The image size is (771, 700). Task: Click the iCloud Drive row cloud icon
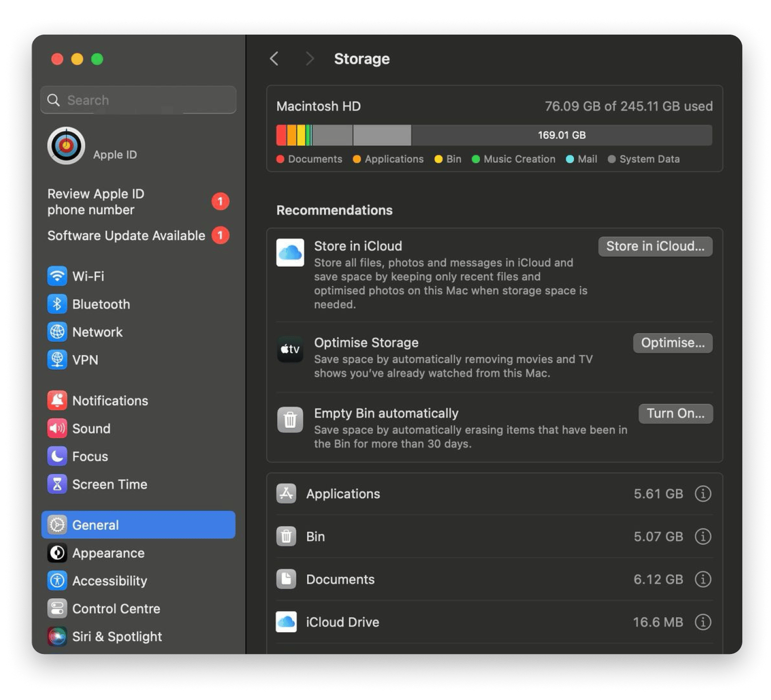286,622
